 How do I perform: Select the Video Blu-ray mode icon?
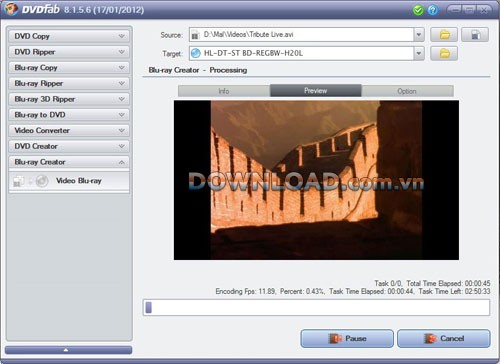pos(31,181)
